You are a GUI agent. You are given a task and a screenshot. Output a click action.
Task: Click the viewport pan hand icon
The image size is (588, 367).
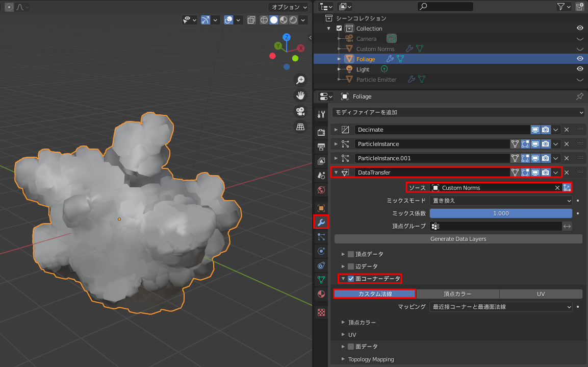coord(300,95)
